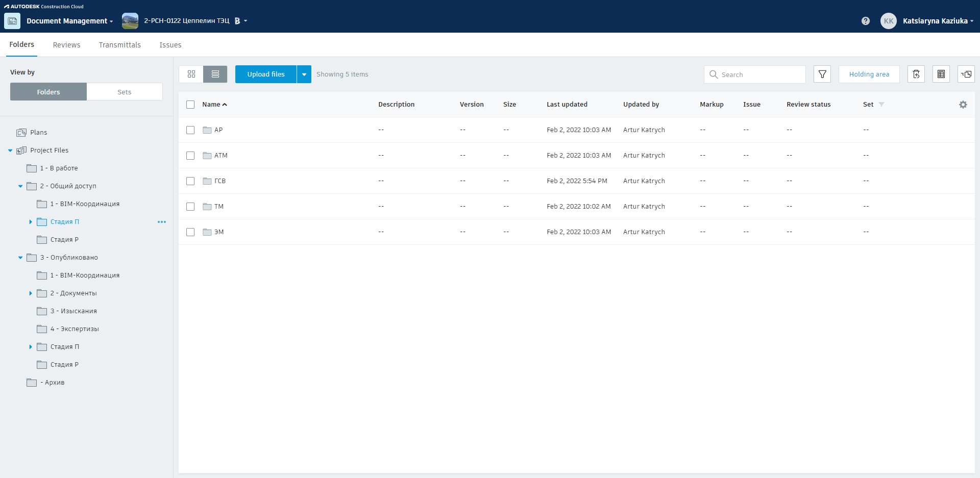The width and height of the screenshot is (980, 478).
Task: Open more options for Стадия П
Action: (162, 222)
